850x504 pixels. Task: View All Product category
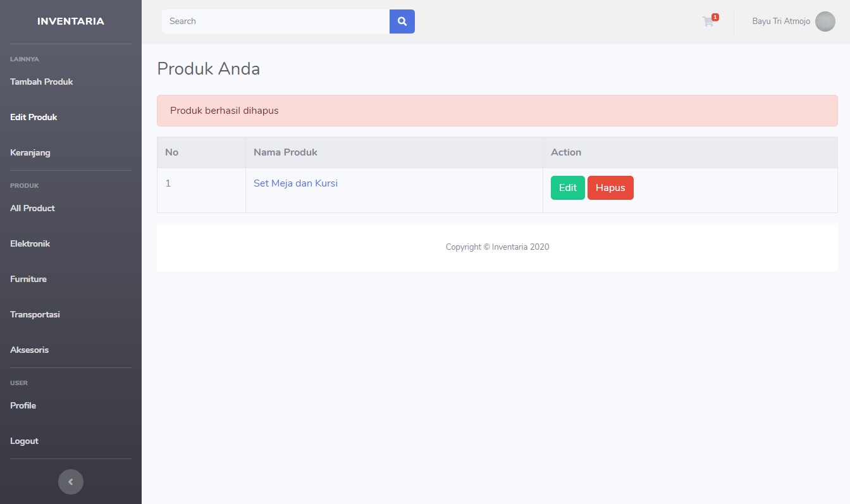pos(32,208)
